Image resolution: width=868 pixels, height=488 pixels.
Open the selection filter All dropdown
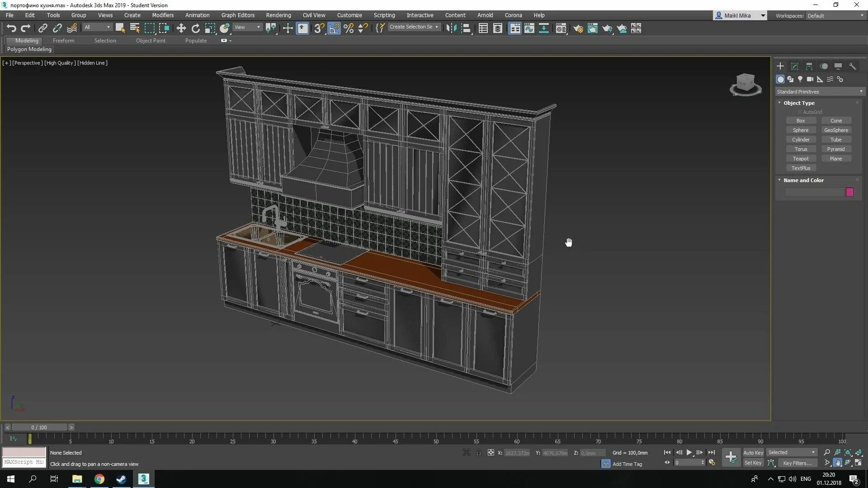point(97,27)
